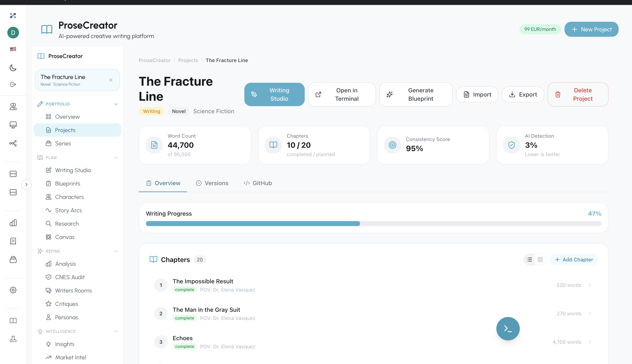The image size is (632, 364).
Task: Select the Characters icon in Plan section
Action: (49, 197)
